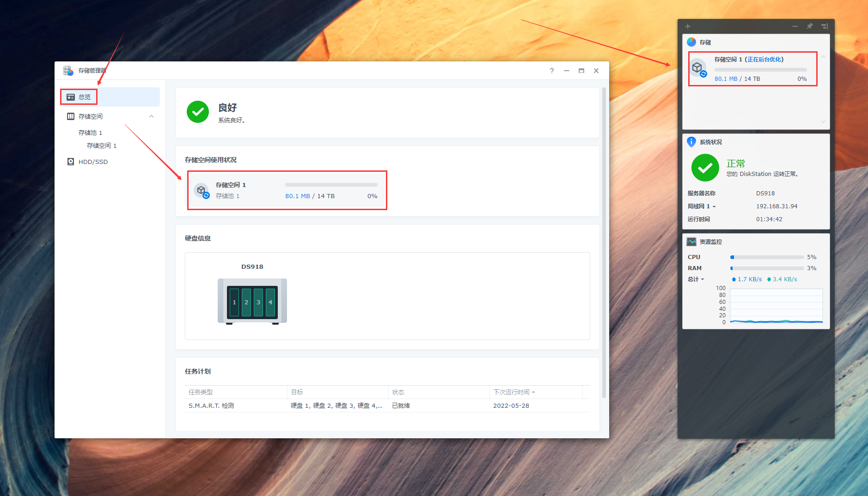Open the 局域网 1 dropdown arrow
868x496 pixels.
coord(714,206)
